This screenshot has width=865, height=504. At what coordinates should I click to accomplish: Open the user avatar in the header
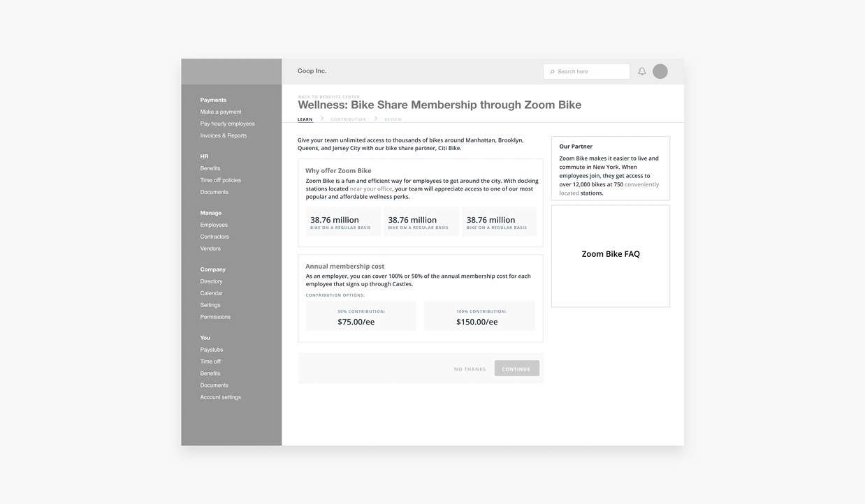660,71
